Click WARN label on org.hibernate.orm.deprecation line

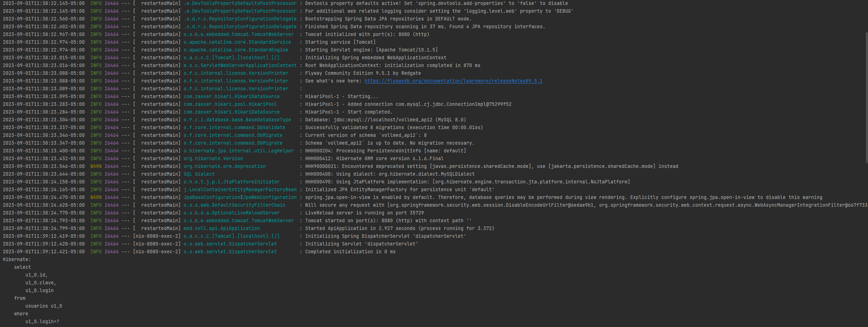point(96,166)
